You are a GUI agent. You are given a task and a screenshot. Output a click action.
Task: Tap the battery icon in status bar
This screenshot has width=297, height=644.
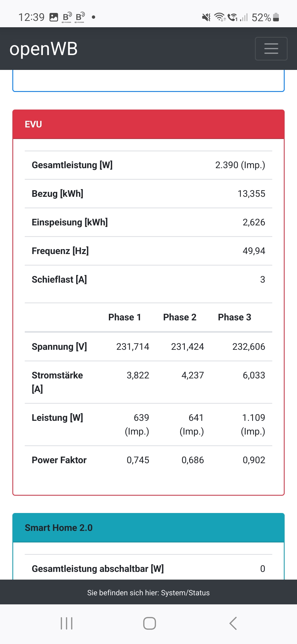(x=276, y=17)
